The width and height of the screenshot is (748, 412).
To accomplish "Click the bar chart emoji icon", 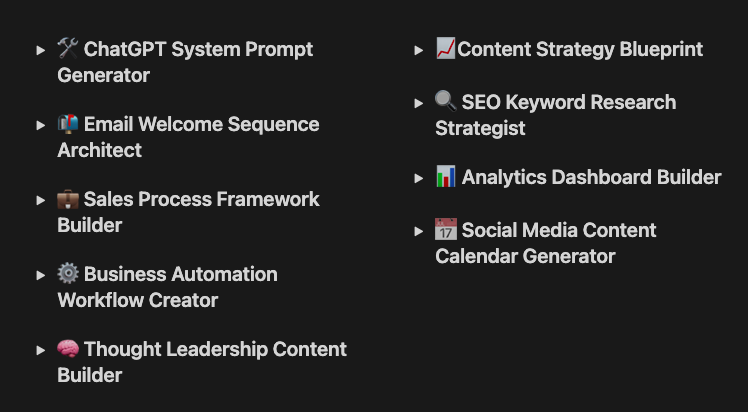I will tap(446, 176).
